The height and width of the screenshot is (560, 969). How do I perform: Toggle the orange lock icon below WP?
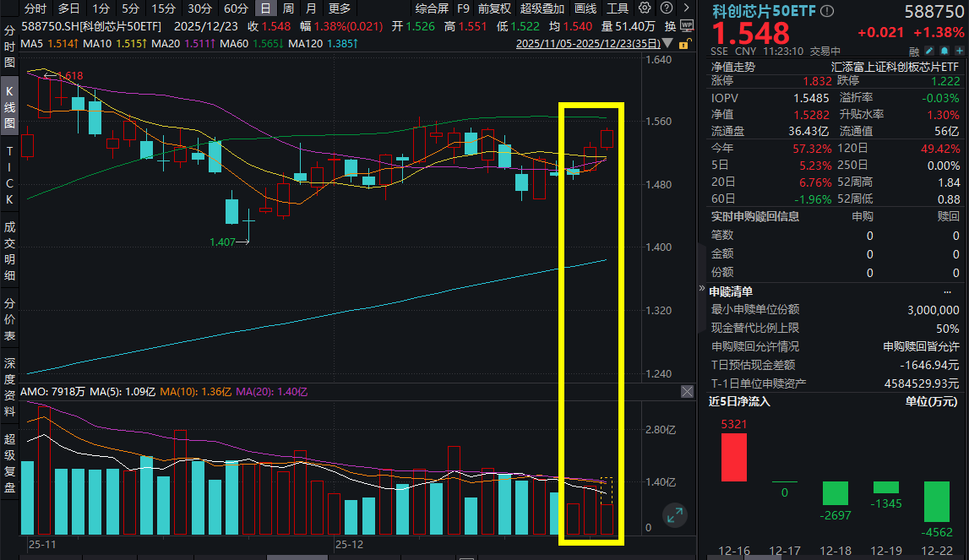[x=685, y=43]
